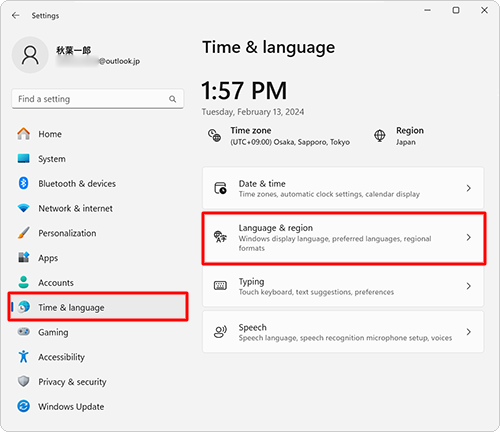Click the Speech microphone-person icon
The image size is (500, 432).
tap(220, 332)
